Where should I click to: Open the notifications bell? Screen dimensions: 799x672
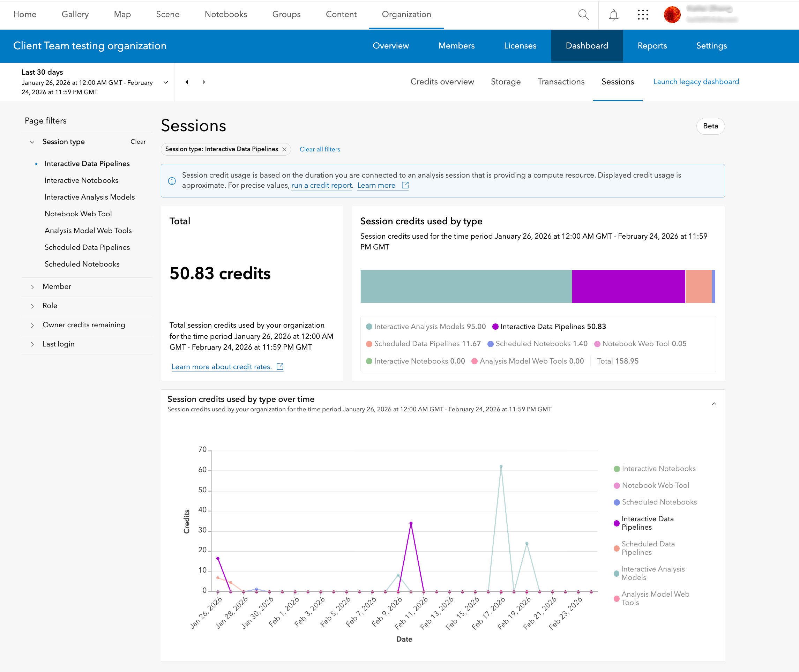coord(613,15)
